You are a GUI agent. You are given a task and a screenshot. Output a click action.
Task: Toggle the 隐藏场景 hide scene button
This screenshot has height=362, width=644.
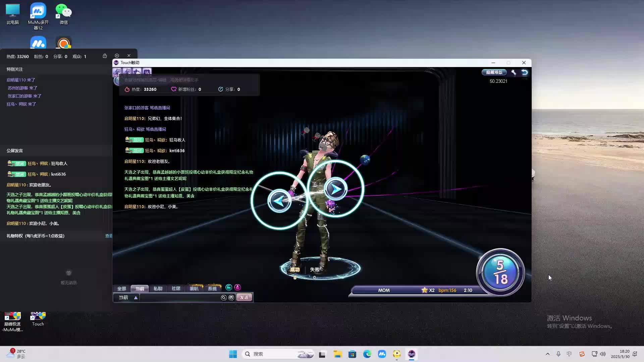tap(494, 72)
